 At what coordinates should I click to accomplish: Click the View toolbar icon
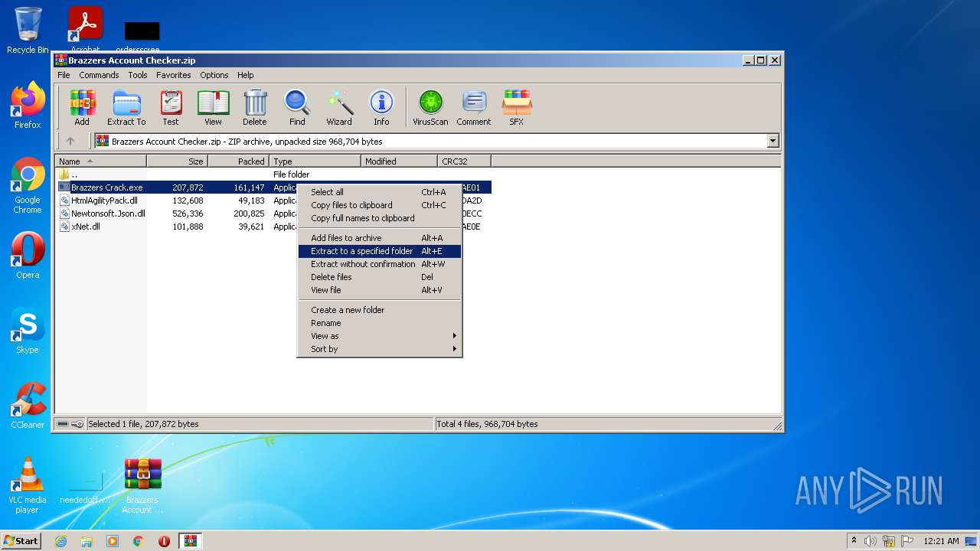tap(213, 108)
